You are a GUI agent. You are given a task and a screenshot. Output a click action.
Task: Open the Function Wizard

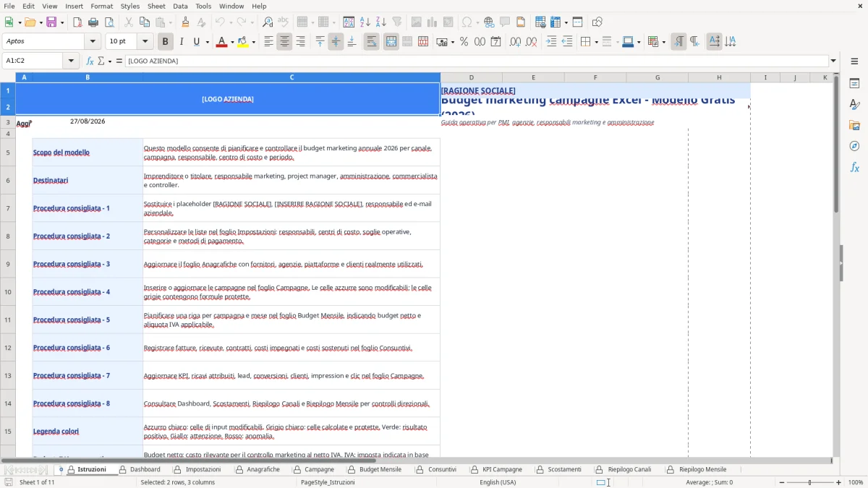(90, 61)
